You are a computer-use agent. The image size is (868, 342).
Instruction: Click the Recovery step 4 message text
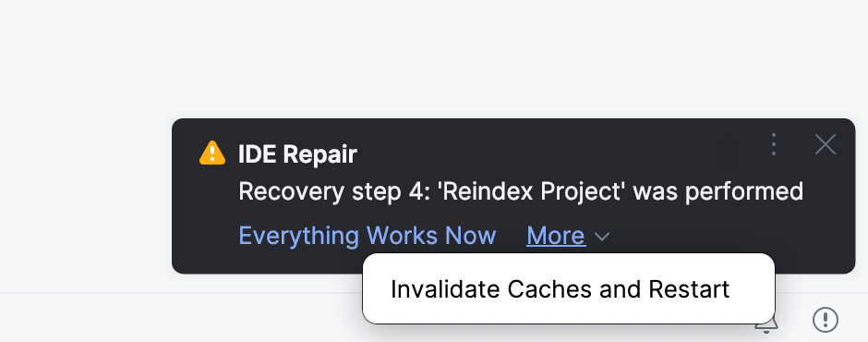pos(521,191)
